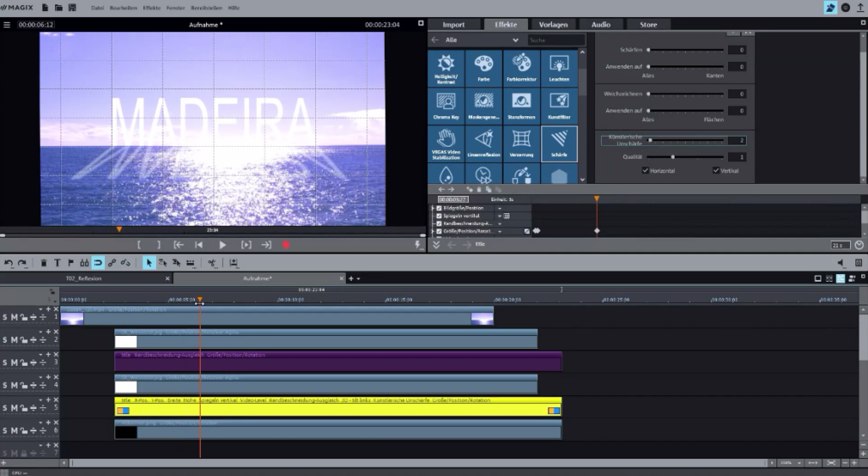Open the preview monitor hamburger menu
Screen dimensions: 868x476
click(7, 25)
